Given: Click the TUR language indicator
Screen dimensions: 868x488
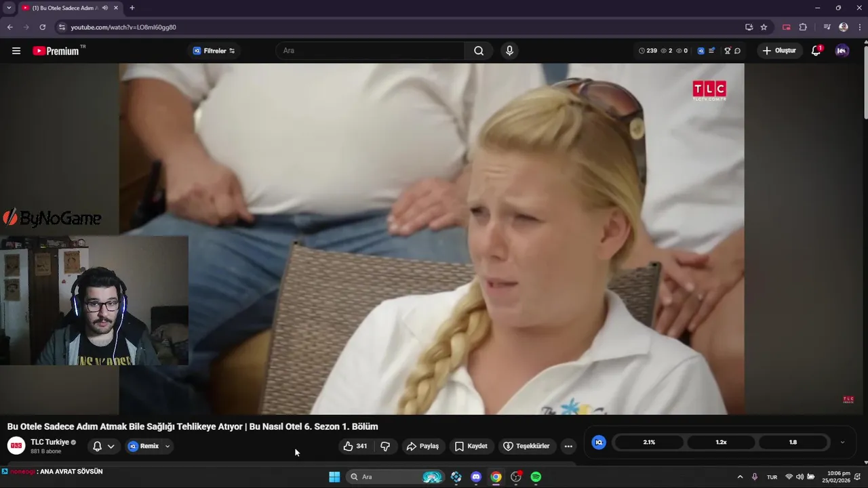Looking at the screenshot, I should tap(772, 477).
